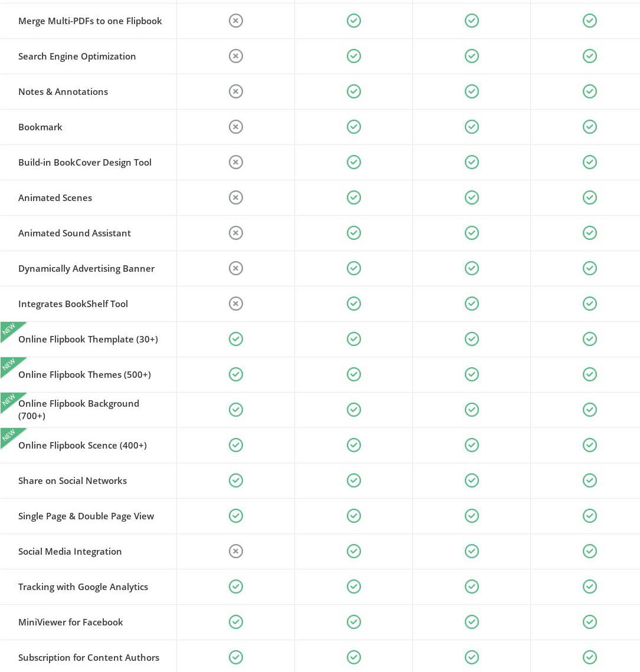
Task: Click the gray X icon in the Bookmark row
Action: 236,127
